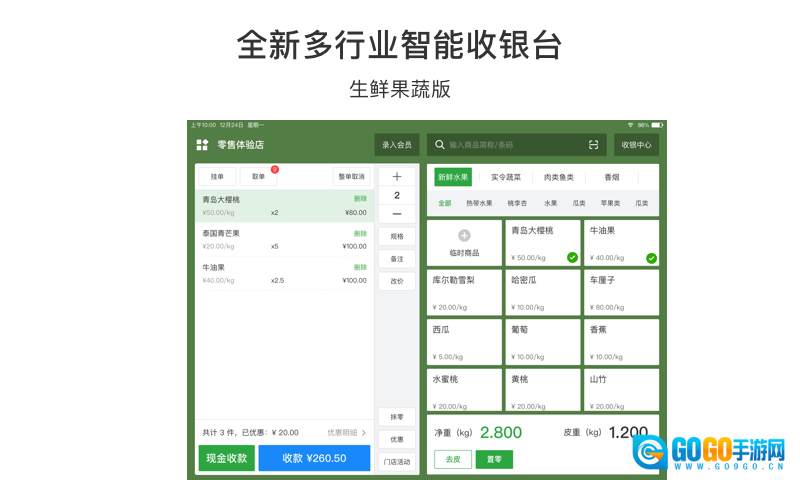Screen dimensions: 800x480
Task: Add a temporary product via plus icon
Action: [464, 235]
